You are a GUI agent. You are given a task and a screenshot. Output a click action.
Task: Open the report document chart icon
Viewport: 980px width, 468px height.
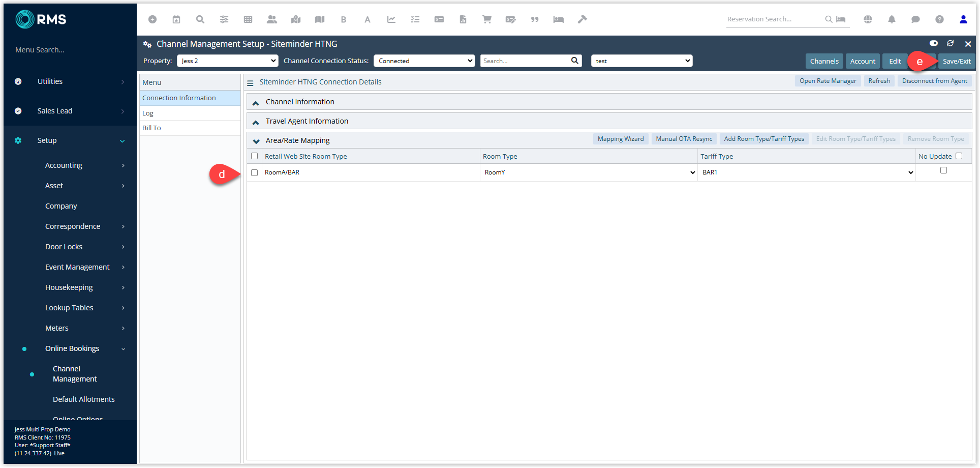pyautogui.click(x=463, y=19)
